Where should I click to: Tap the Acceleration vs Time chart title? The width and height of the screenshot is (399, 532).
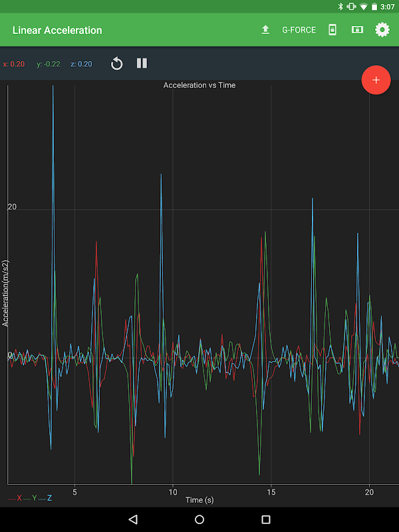(199, 85)
